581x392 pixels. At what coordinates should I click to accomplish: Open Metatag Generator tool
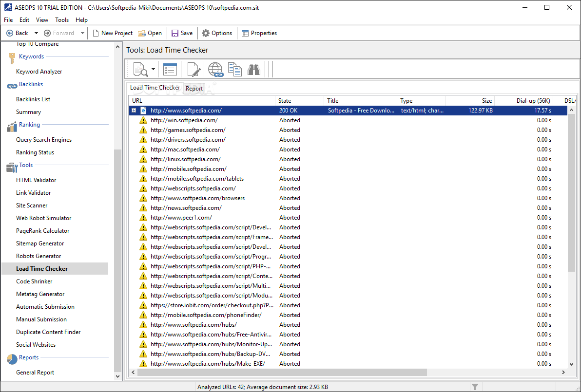click(40, 294)
